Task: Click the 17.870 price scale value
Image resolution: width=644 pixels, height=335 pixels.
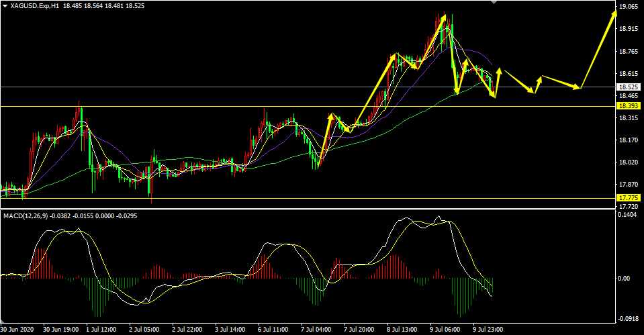Action: coord(628,185)
